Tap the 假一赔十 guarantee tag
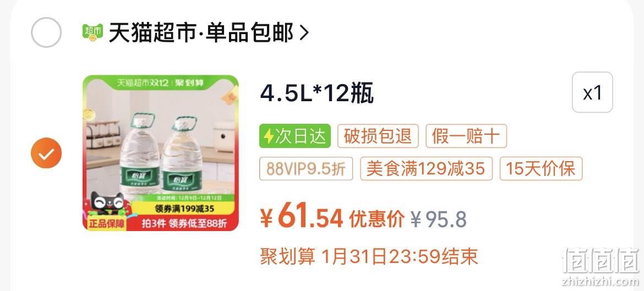This screenshot has height=291, width=644. [x=466, y=136]
